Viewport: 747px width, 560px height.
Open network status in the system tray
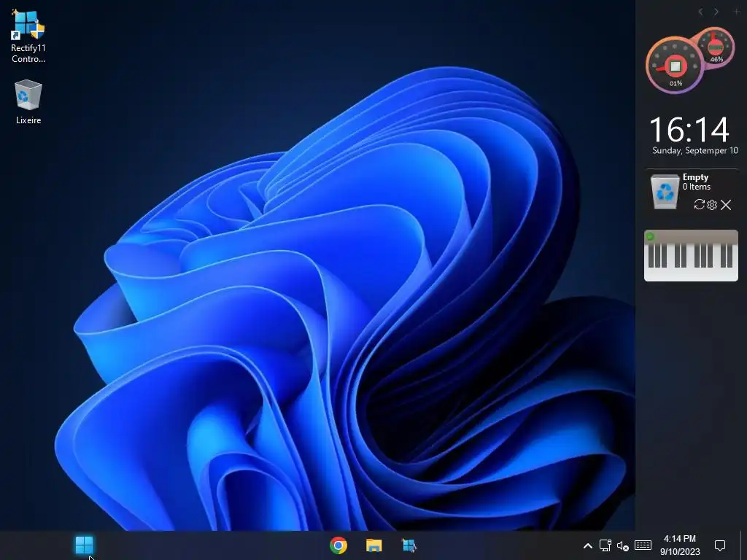click(605, 545)
